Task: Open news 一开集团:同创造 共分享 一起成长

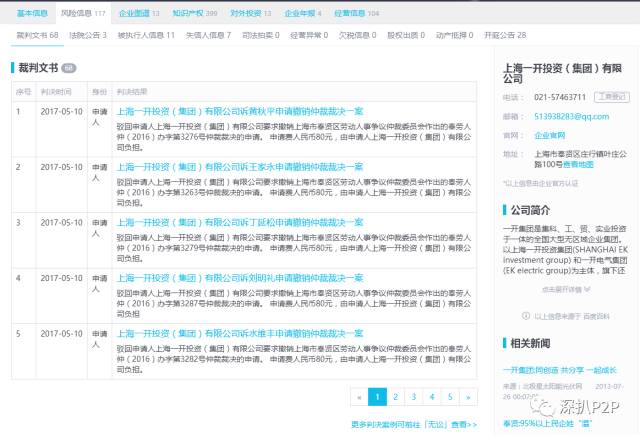Action: 560,370
